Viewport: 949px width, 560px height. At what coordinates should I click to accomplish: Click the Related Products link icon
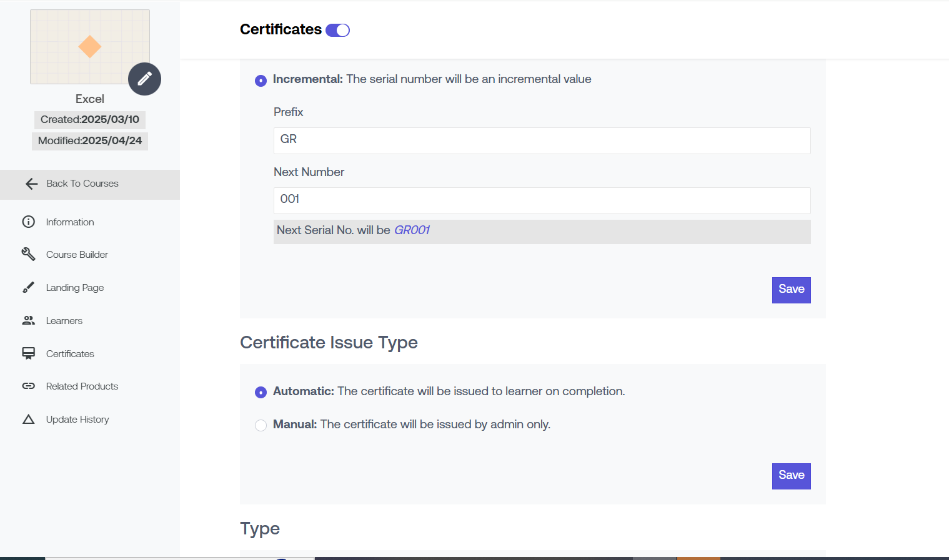tap(29, 386)
